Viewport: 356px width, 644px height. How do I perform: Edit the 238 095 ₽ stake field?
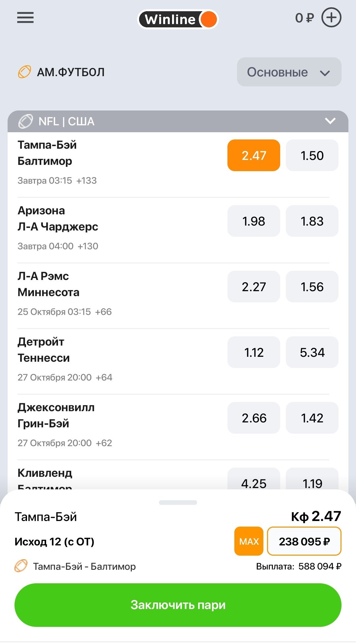(304, 541)
